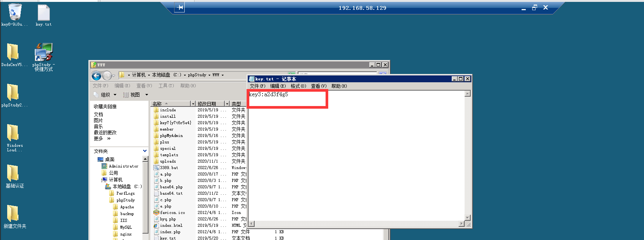Select the 3389.bat batch file
Image resolution: width=644 pixels, height=240 pixels.
pyautogui.click(x=169, y=168)
